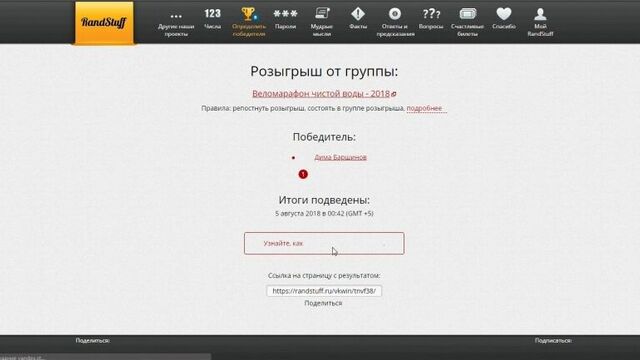Click the external-link icon after the group name
Image resolution: width=640 pixels, height=360 pixels.
[x=394, y=94]
